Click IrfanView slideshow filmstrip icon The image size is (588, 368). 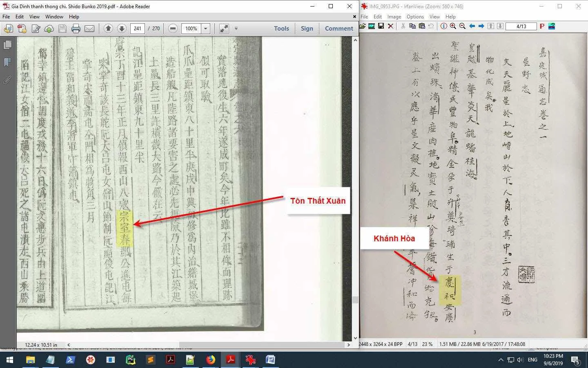[372, 26]
